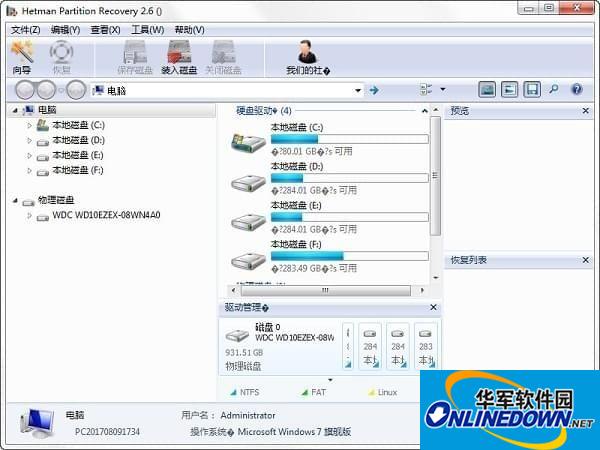The width and height of the screenshot is (600, 450).
Task: Click the middle round forward navigation button
Action: click(46, 90)
